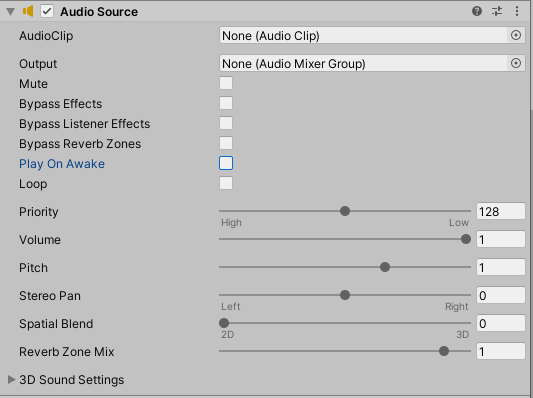Screen dimensions: 533x398
Task: Disable the Audio Source component checkbox
Action: pos(47,11)
